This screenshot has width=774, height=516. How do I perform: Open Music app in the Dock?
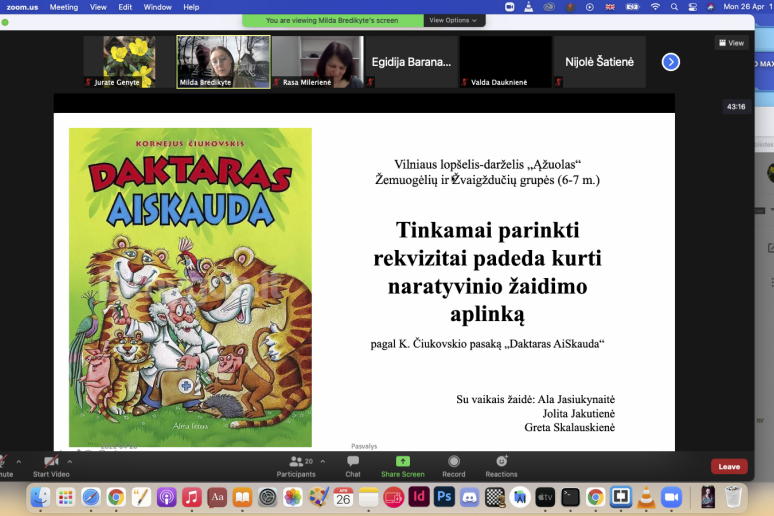coord(192,497)
